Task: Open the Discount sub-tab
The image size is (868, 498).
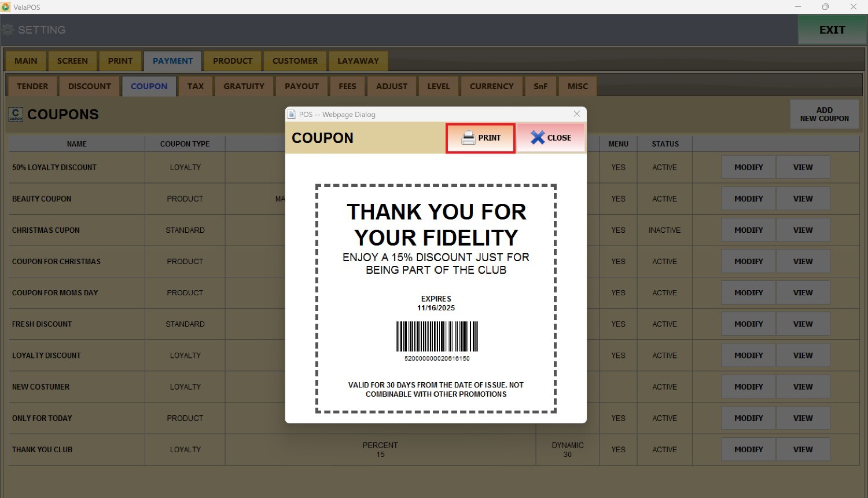Action: coord(89,86)
